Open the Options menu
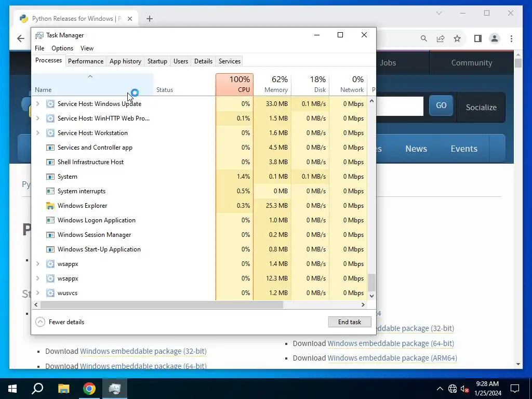Viewport: 532px width, 399px height. point(62,48)
